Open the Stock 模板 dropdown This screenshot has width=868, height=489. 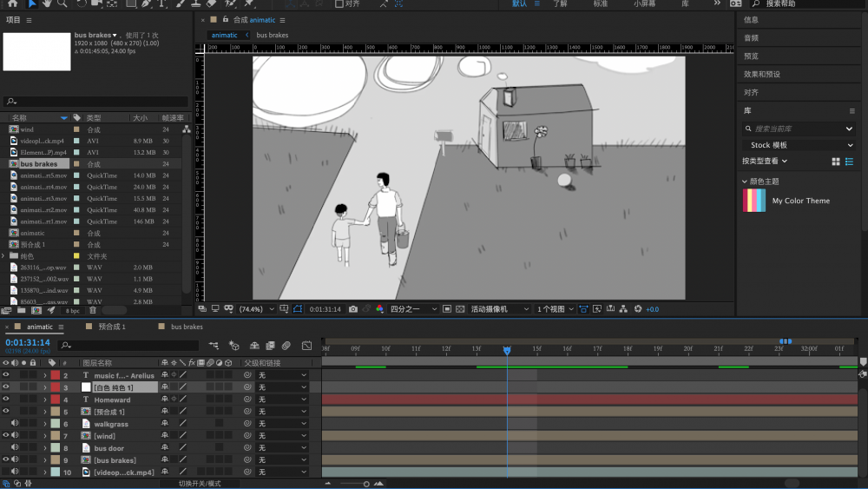[799, 145]
